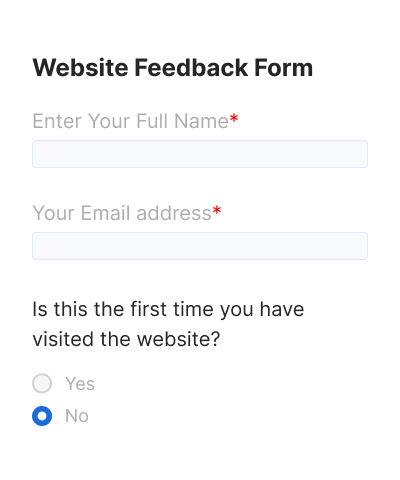Click 'visited the website?' text line
Screen dimensions: 400x480
pyautogui.click(x=126, y=339)
